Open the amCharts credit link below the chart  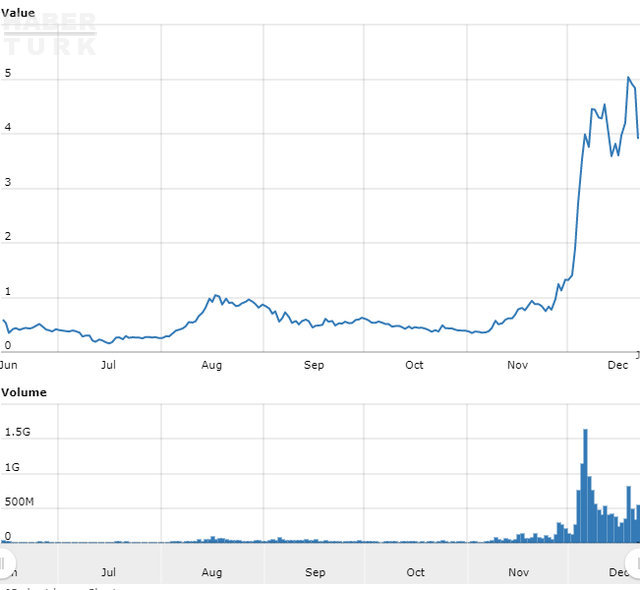(x=60, y=587)
